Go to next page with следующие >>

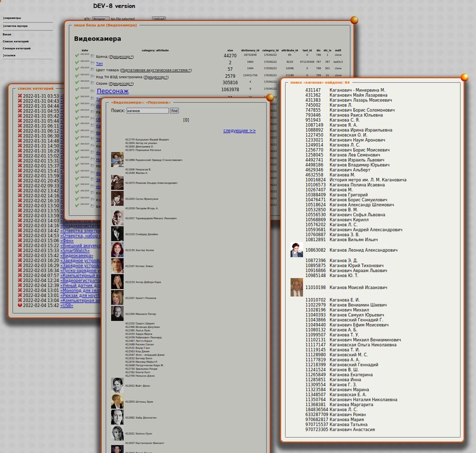coord(240,131)
